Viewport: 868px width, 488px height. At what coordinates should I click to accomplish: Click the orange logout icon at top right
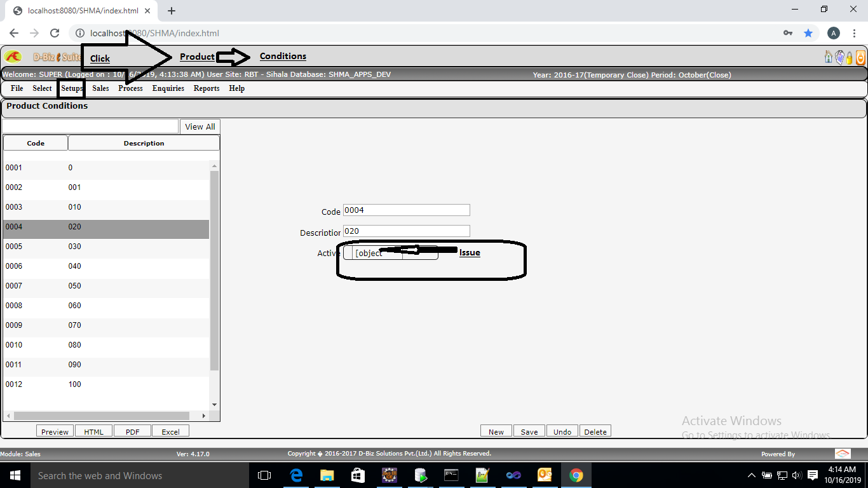[860, 57]
